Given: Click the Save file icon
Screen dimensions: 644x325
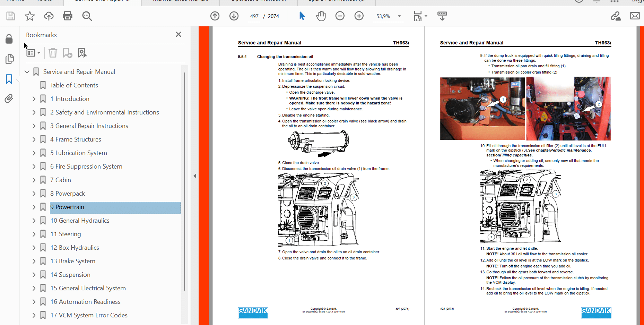Looking at the screenshot, I should click(x=11, y=16).
